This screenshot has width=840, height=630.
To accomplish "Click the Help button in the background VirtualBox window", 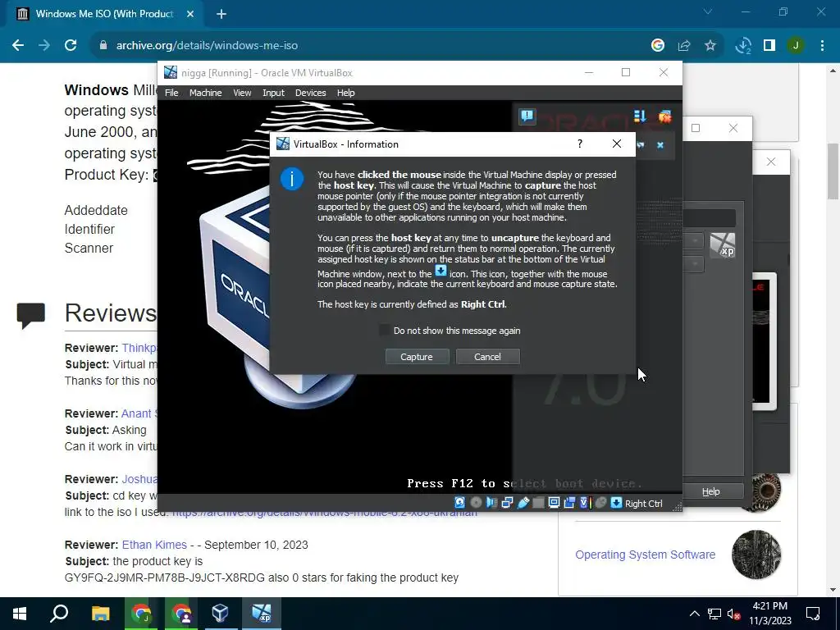I will coord(711,491).
